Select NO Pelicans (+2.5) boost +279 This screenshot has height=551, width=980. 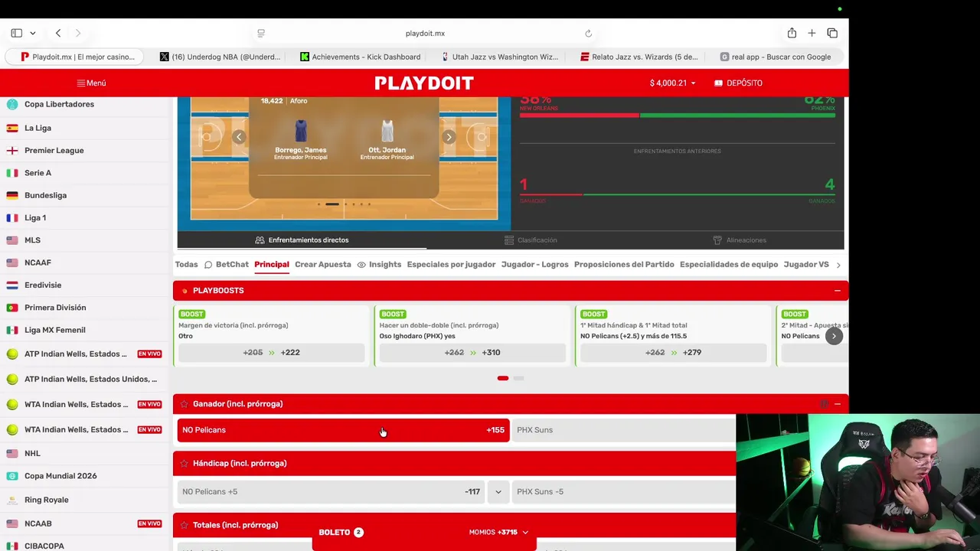pyautogui.click(x=673, y=353)
